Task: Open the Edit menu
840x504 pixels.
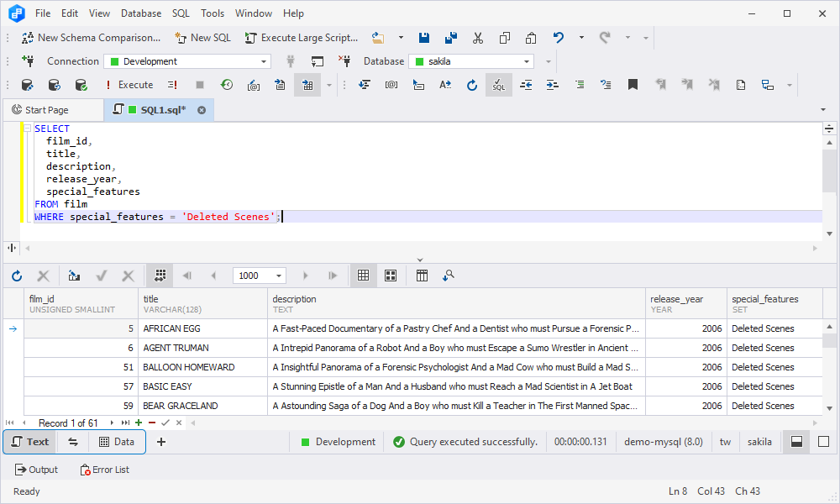Action: [x=70, y=13]
